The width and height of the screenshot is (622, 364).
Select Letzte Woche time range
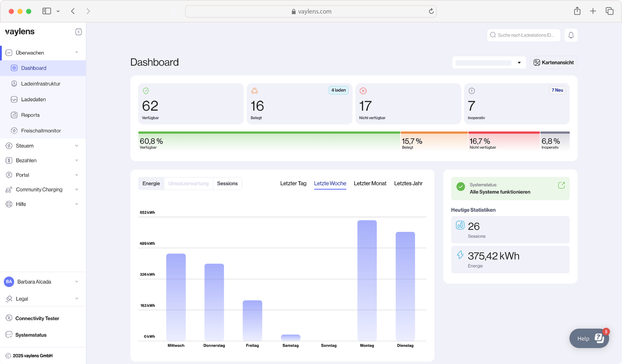click(x=330, y=183)
